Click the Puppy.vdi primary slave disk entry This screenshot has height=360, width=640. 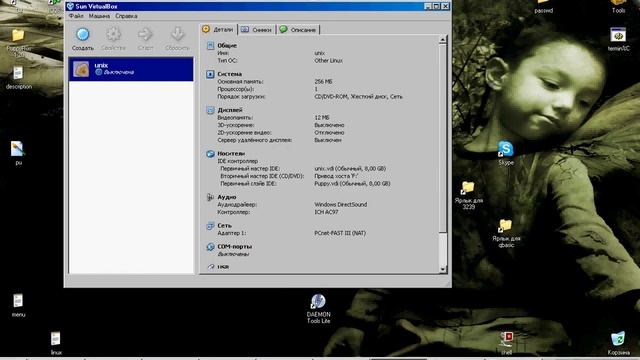pos(352,184)
